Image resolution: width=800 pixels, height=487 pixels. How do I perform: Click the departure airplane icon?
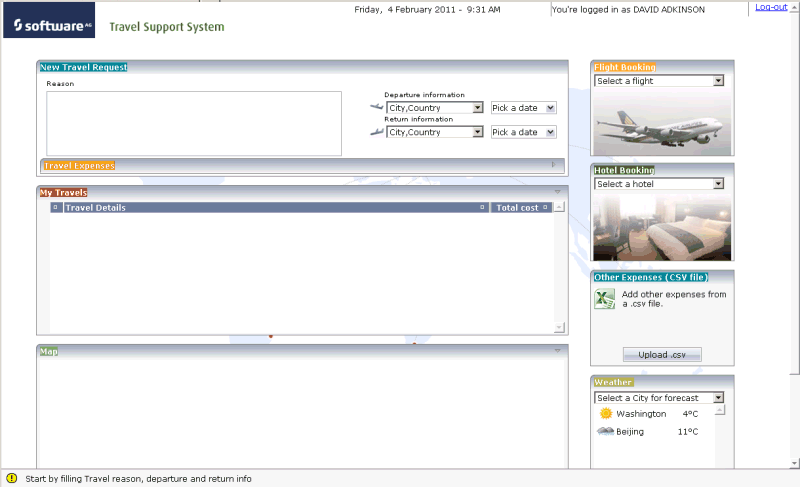[376, 107]
